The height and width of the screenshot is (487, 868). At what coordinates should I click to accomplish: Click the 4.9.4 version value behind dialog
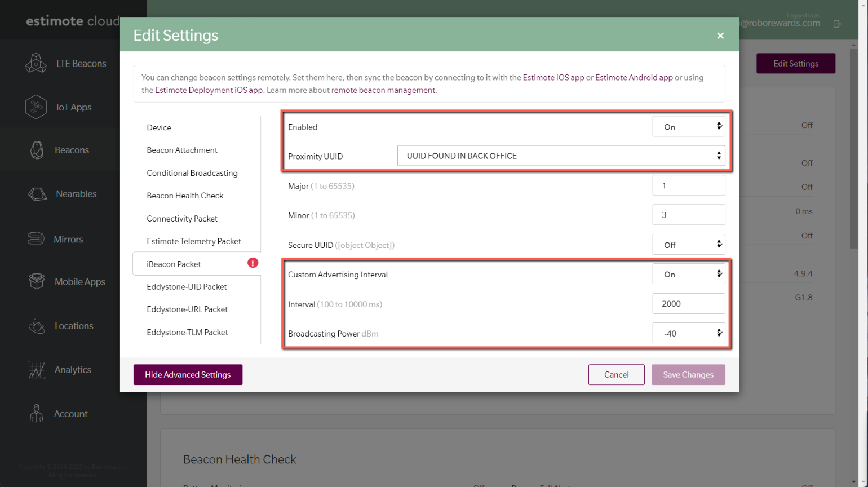point(803,273)
